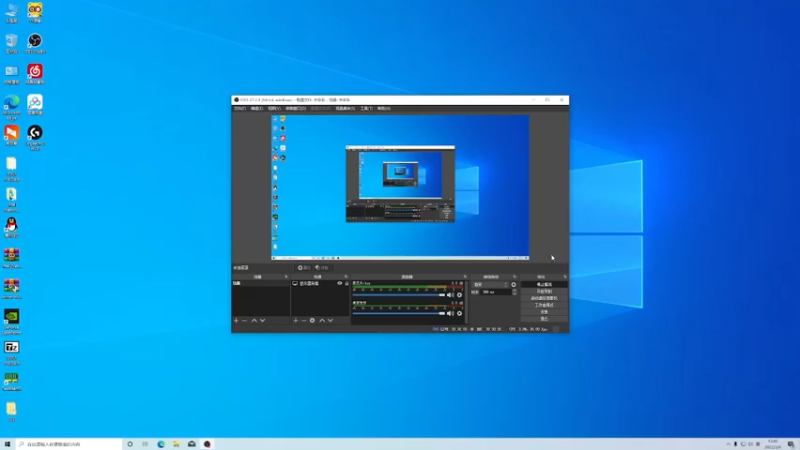The image size is (800, 450).
Task: Pop out the Scenes dock panel
Action: pos(286,277)
